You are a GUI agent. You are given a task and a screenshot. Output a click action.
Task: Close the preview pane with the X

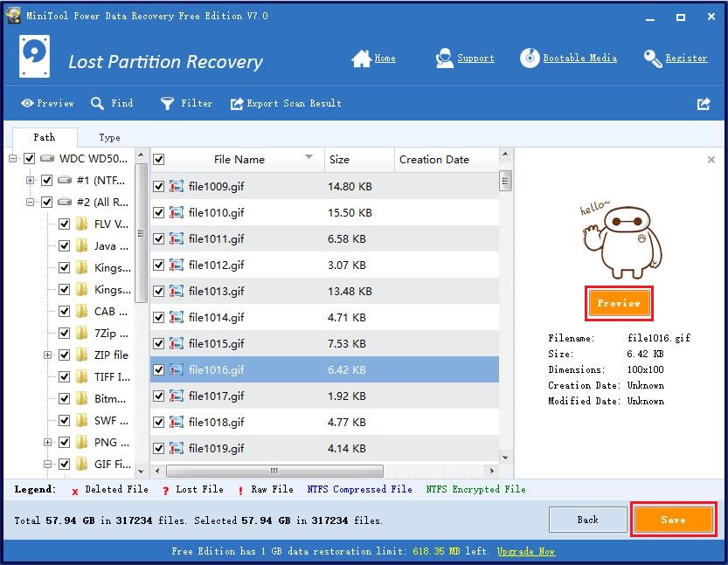tap(711, 160)
